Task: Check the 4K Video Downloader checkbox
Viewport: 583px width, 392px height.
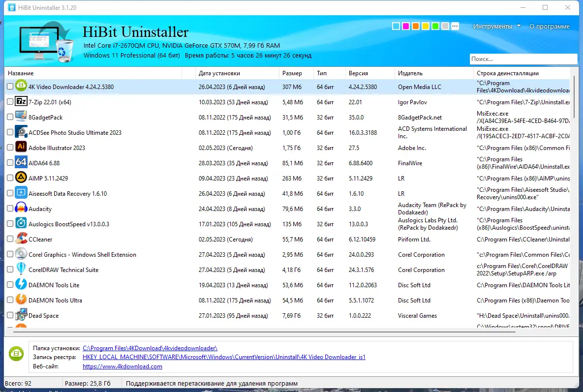Action: (x=10, y=86)
